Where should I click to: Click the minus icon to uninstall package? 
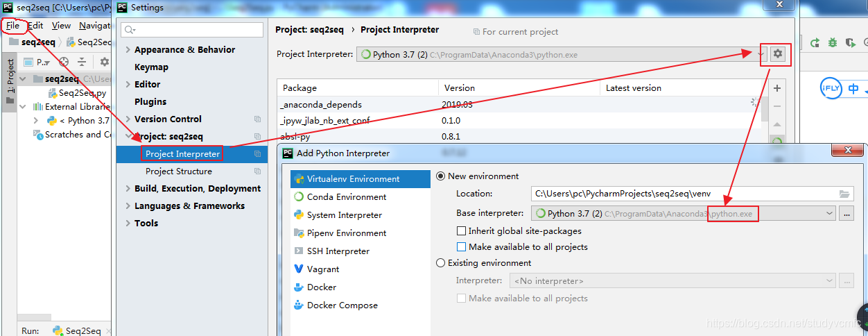pos(777,106)
